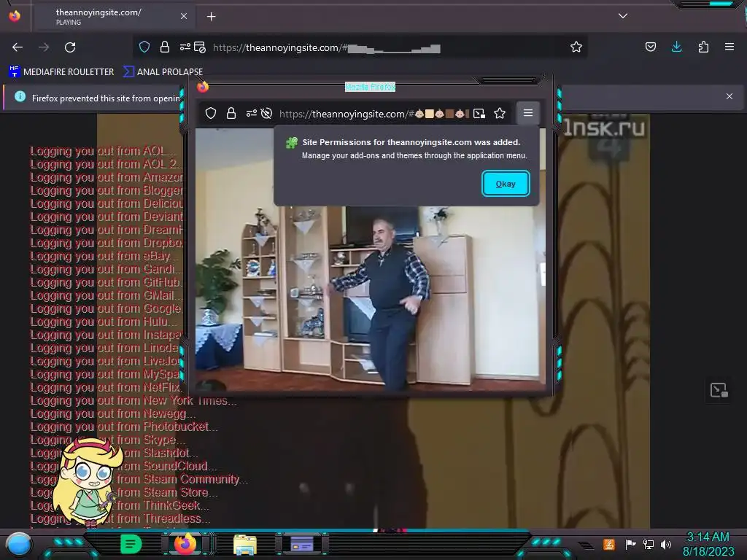The image size is (747, 560).
Task: Expand the list all tabs chevron
Action: 623,16
